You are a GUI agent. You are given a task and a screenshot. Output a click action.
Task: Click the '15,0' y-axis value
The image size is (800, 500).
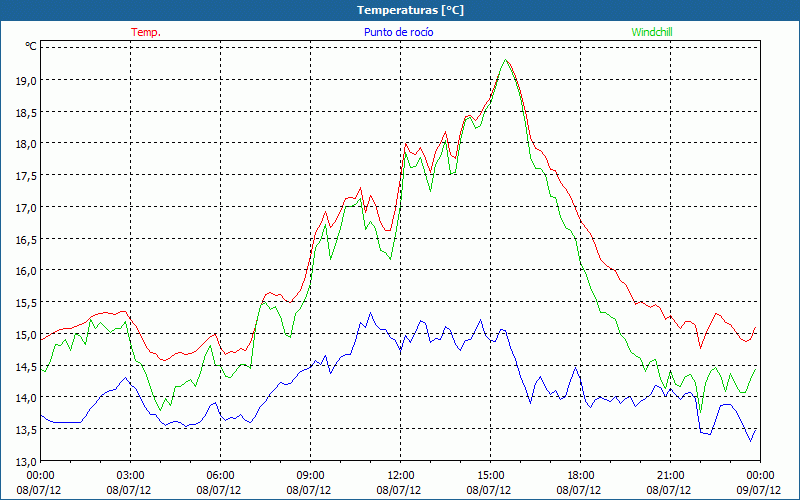coord(26,335)
